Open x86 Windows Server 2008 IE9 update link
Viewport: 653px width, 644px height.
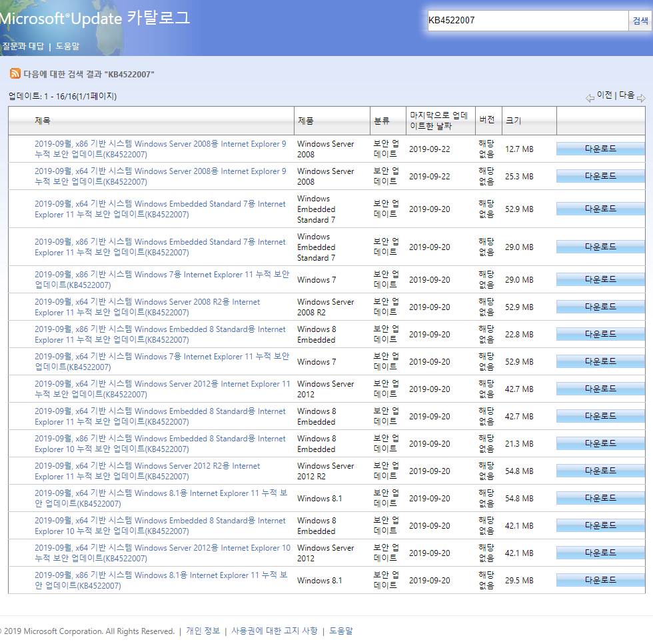point(161,149)
